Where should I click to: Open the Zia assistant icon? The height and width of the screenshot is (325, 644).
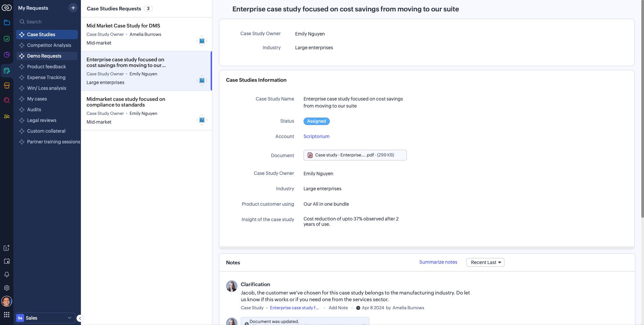pos(7,116)
